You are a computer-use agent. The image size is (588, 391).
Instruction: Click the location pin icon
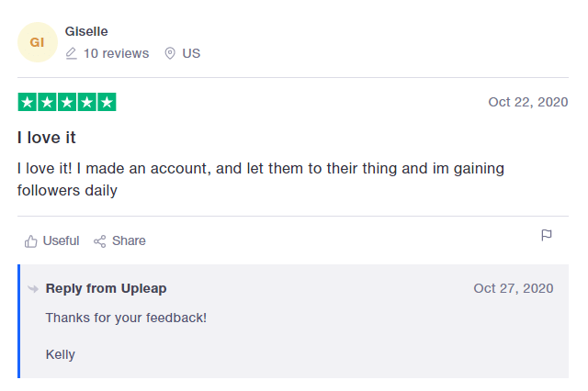[x=170, y=53]
